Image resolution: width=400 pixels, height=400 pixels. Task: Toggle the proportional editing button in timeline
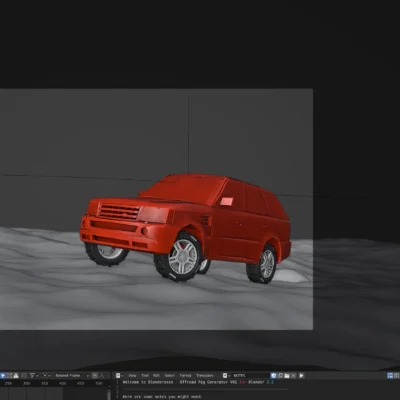pyautogui.click(x=95, y=375)
